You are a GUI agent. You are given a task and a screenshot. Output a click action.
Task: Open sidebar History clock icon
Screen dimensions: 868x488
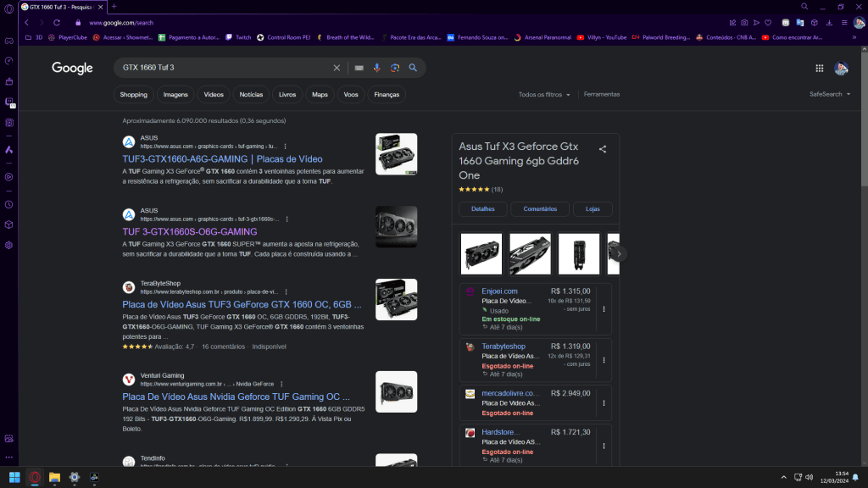pyautogui.click(x=8, y=205)
